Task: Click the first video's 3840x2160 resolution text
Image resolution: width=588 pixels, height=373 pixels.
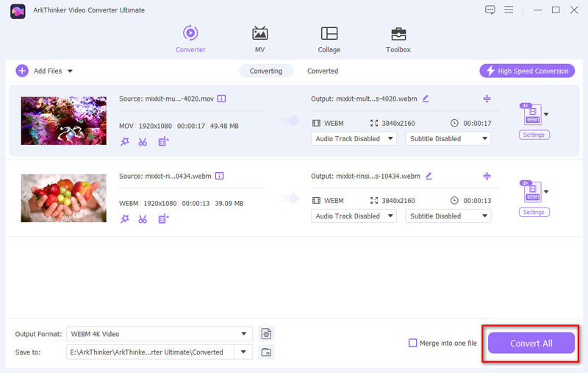Action: pos(398,123)
